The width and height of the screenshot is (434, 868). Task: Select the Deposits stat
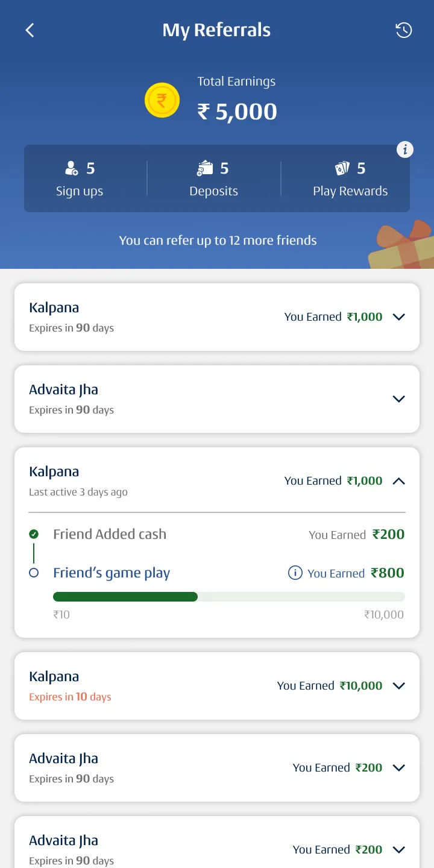[213, 179]
